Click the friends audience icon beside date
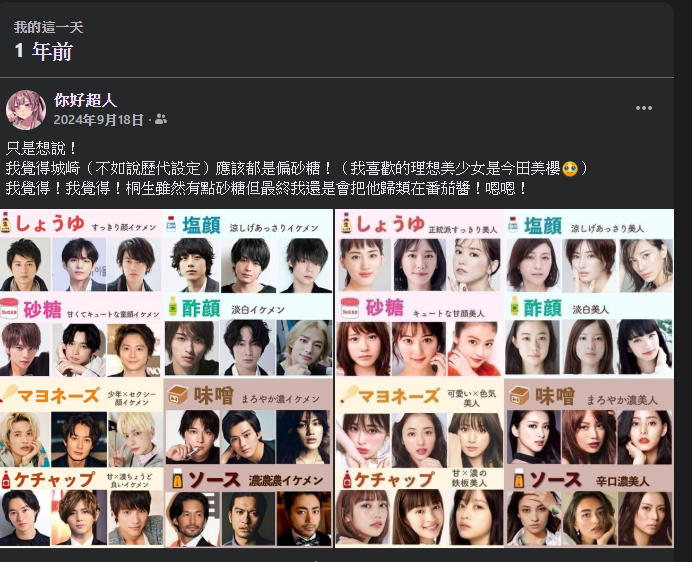The height and width of the screenshot is (562, 692). click(161, 119)
